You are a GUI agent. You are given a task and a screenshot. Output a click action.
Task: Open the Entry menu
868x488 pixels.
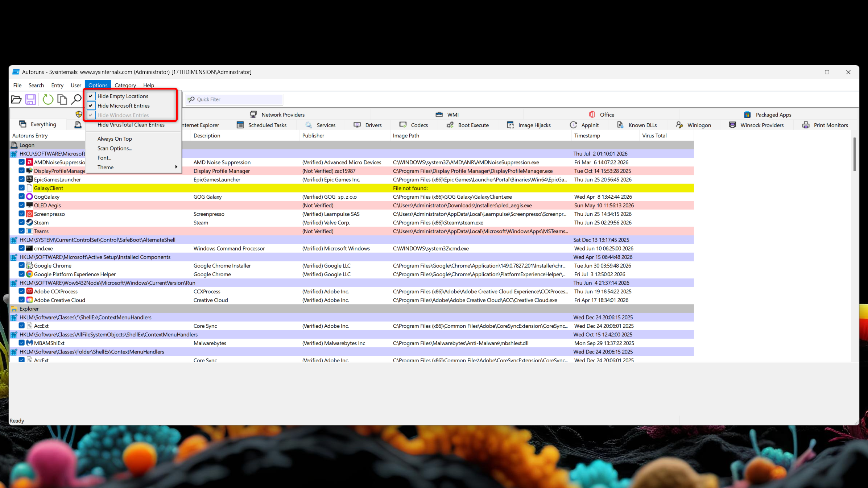pyautogui.click(x=57, y=85)
